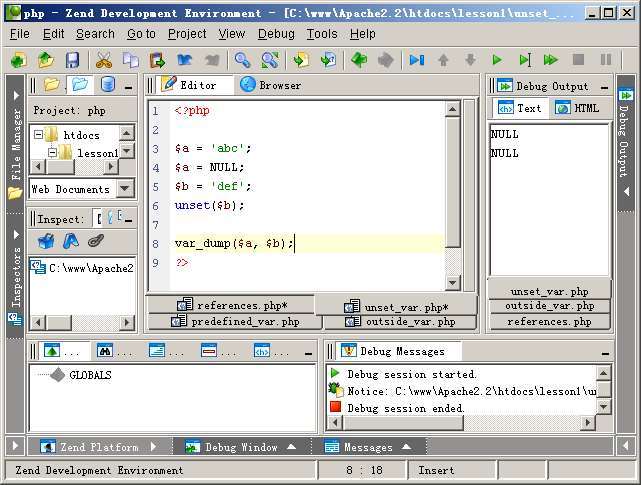The height and width of the screenshot is (485, 641).
Task: Click the green back navigation arrow icon
Action: tap(359, 61)
